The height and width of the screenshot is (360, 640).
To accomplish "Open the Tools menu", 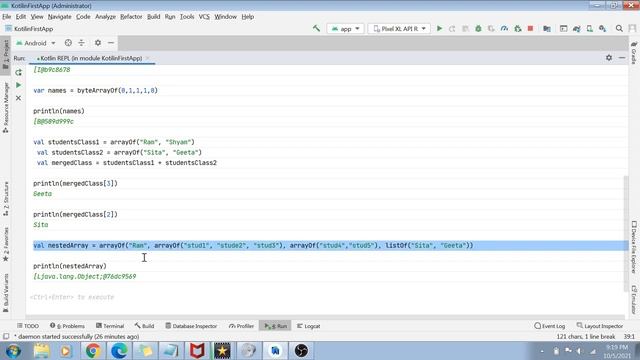I will [x=187, y=17].
